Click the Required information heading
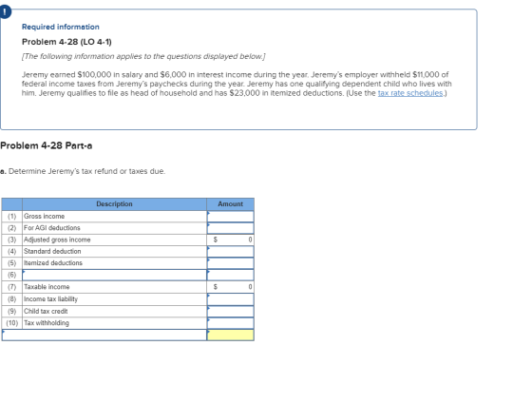 point(61,27)
